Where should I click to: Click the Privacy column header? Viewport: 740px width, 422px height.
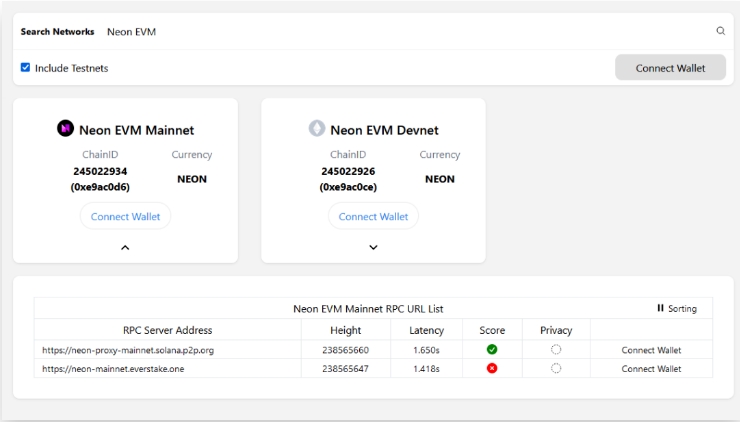556,330
